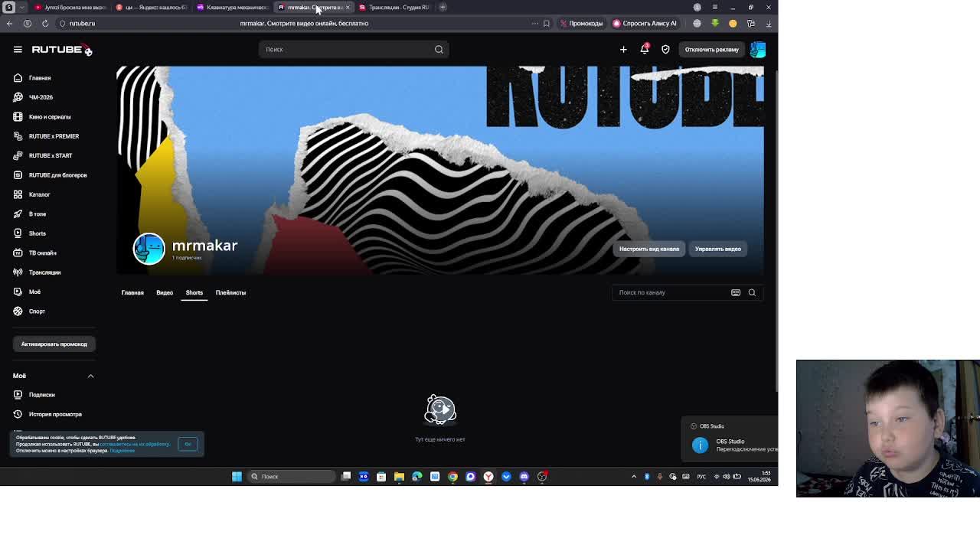Screen dimensions: 980x551
Task: Select the channel Shorts tab
Action: point(194,292)
